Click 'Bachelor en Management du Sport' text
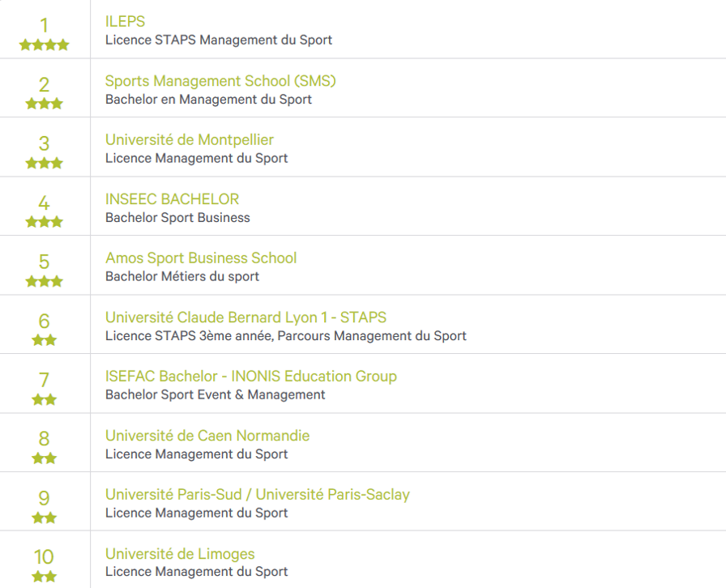Image resolution: width=726 pixels, height=588 pixels. tap(208, 100)
